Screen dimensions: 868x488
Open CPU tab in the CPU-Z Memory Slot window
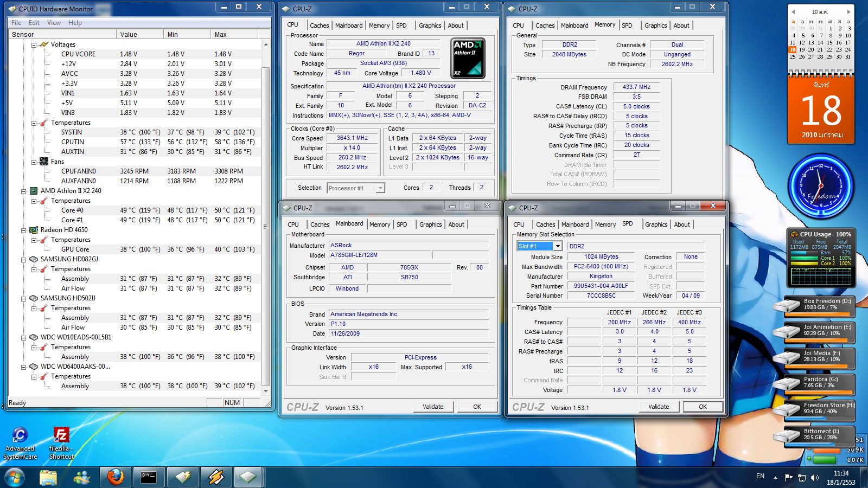tap(519, 224)
